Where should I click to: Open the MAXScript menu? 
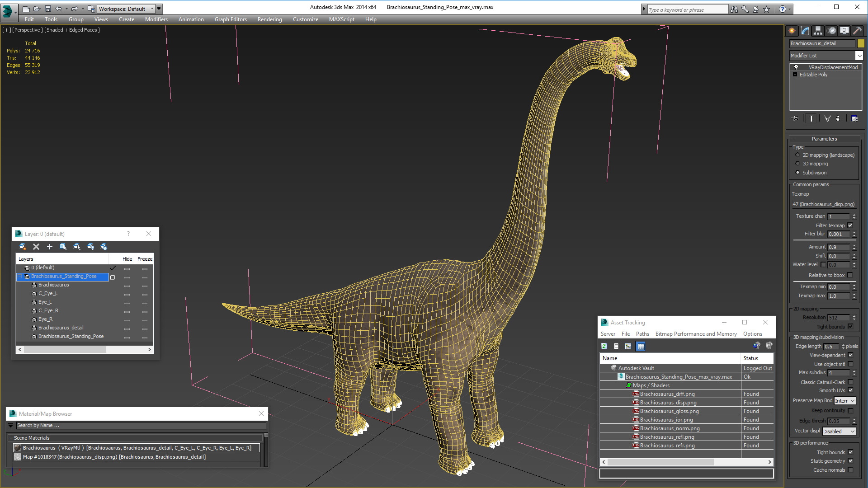[342, 19]
